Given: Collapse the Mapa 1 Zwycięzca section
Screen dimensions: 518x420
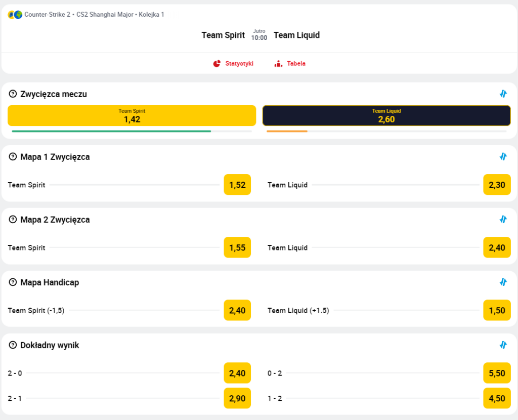Looking at the screenshot, I should [x=503, y=157].
